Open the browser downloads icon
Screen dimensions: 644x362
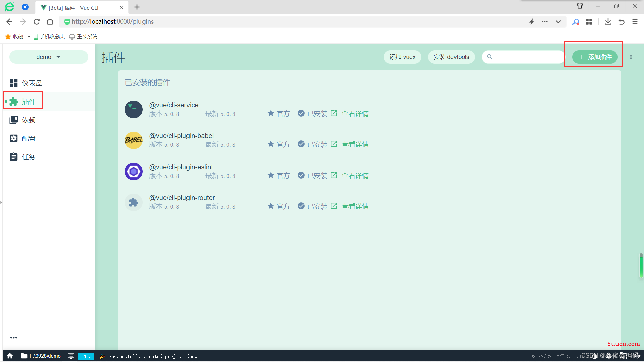pos(608,22)
